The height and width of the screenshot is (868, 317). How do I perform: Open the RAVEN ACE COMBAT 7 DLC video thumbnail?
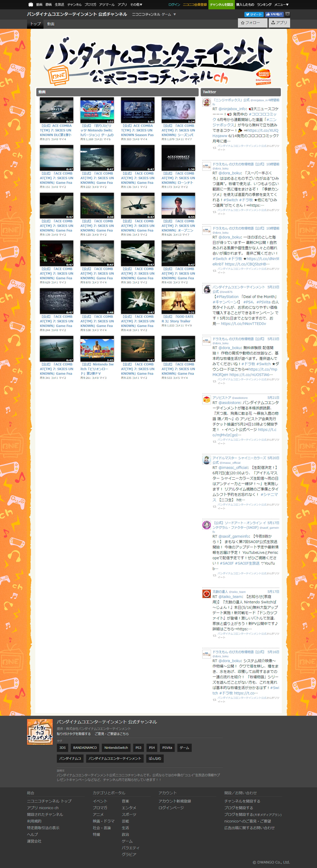coord(56,110)
